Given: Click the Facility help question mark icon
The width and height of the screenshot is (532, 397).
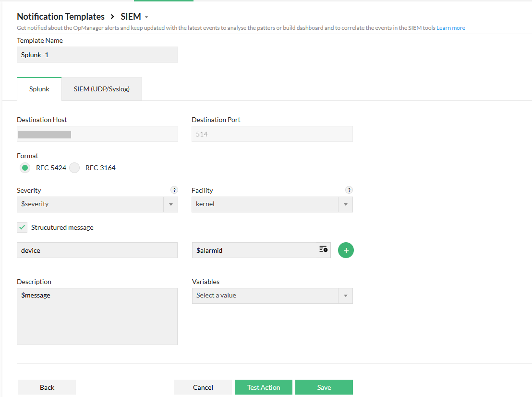Looking at the screenshot, I should point(349,190).
